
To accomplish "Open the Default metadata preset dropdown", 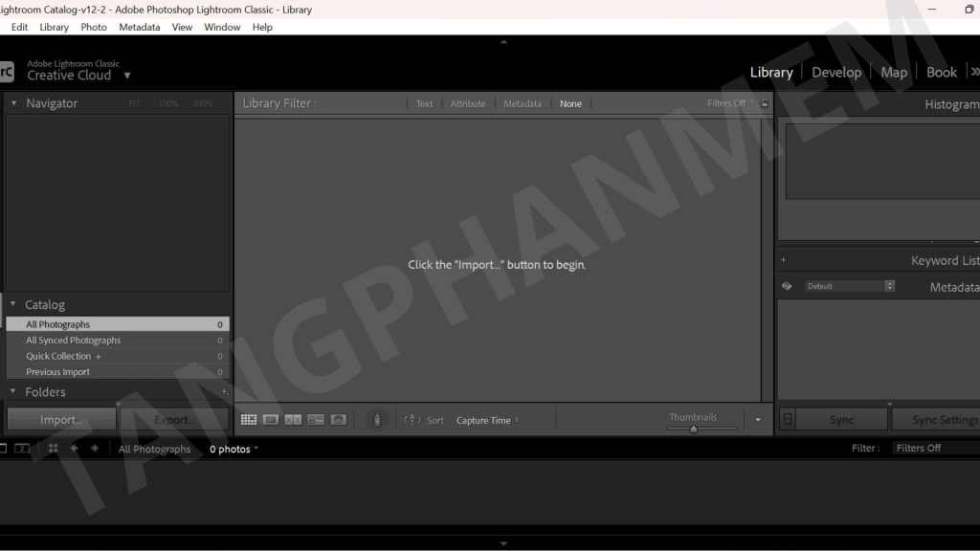I will (x=849, y=286).
